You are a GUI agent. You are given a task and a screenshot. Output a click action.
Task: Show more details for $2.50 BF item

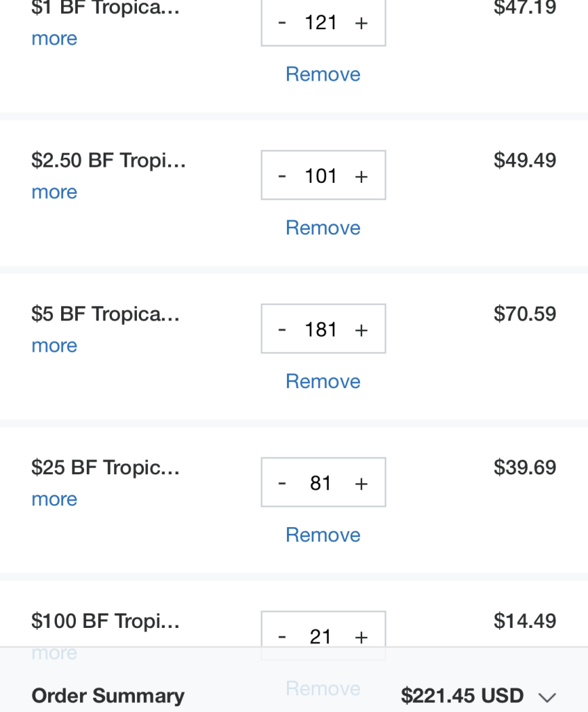click(x=54, y=193)
